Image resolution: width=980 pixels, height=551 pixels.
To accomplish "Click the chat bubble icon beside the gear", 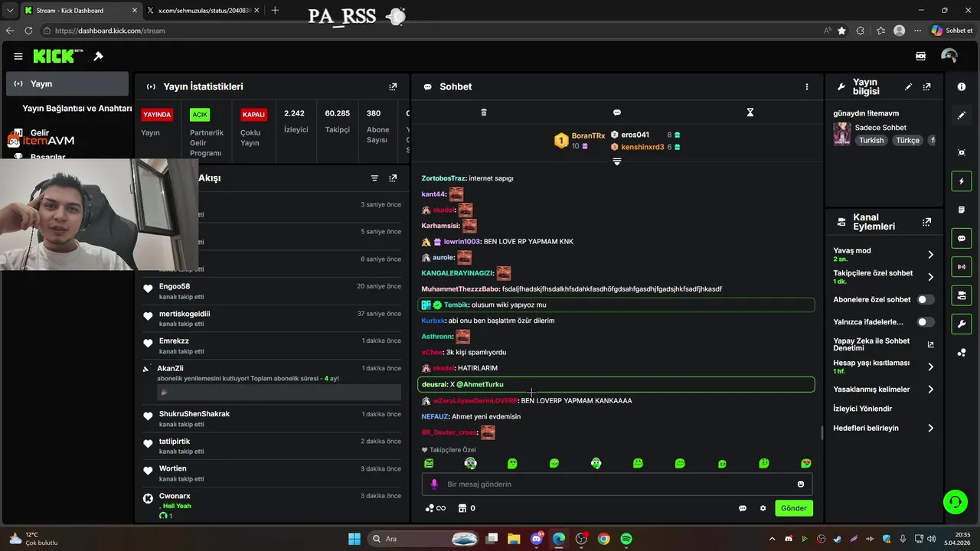I will click(742, 508).
